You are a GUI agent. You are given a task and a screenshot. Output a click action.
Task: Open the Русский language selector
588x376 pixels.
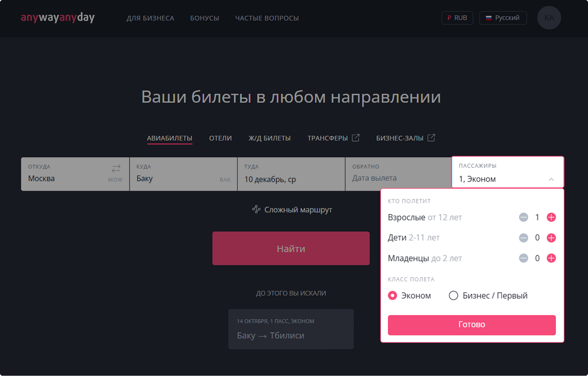tap(503, 18)
